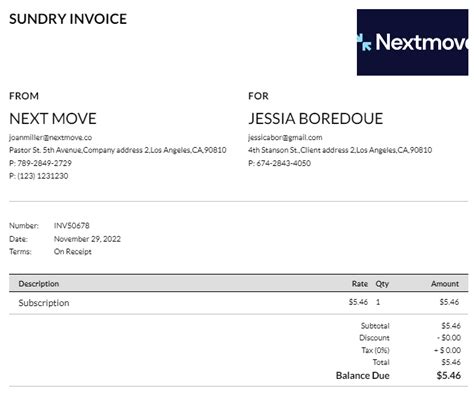Click the Subscription line item
Viewport: 474px width, 395px height.
pyautogui.click(x=44, y=303)
